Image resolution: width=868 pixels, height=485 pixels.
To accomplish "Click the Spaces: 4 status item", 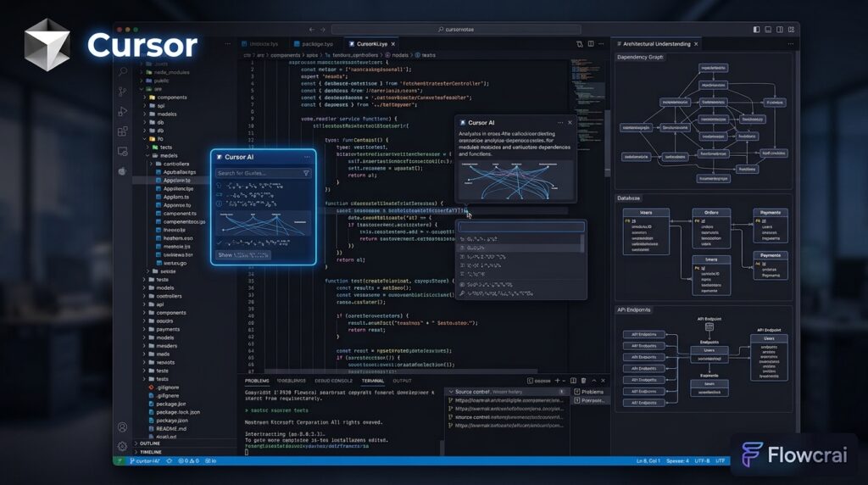I will 677,460.
